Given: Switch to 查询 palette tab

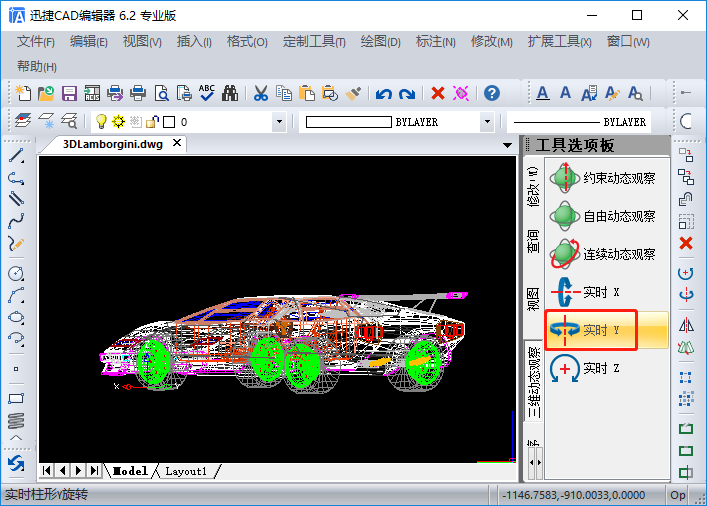Looking at the screenshot, I should (x=533, y=240).
